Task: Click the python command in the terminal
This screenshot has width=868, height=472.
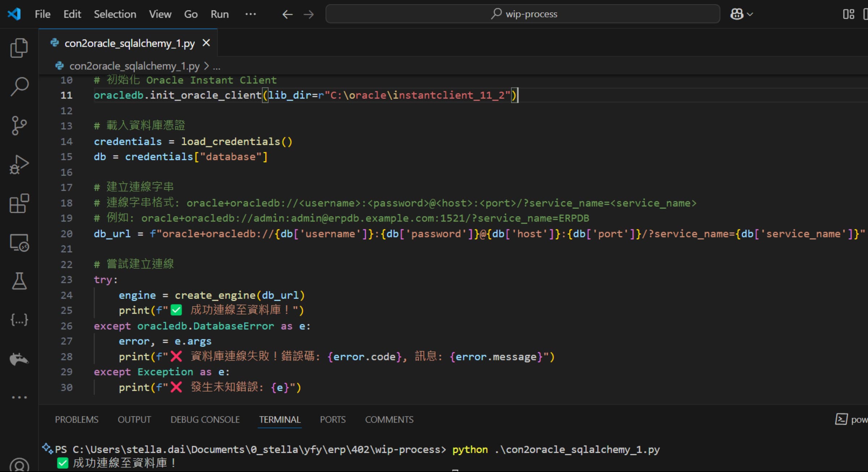Action: pos(470,450)
